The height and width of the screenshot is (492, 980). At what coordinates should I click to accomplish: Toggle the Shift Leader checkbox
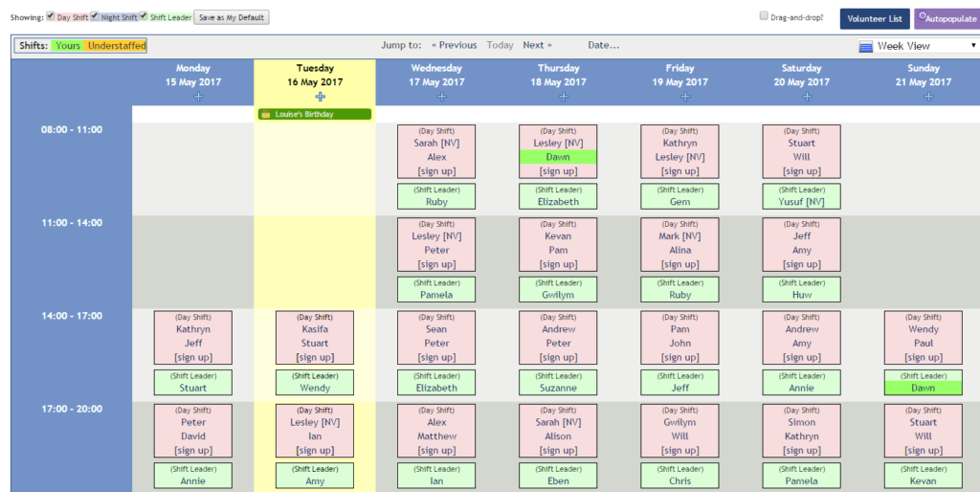pos(144,16)
